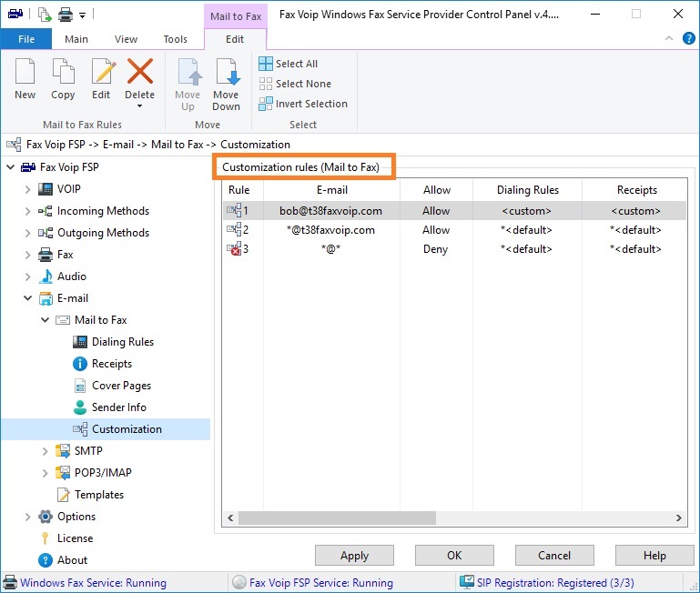Expand the POP3/IMAP tree node
Image resolution: width=700 pixels, height=593 pixels.
46,473
